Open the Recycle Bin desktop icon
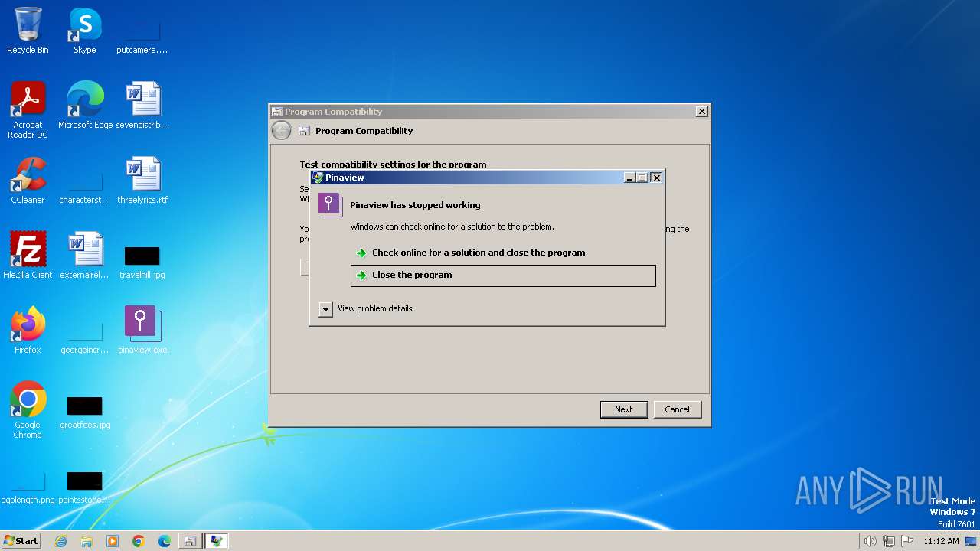The height and width of the screenshot is (551, 980). 28,31
